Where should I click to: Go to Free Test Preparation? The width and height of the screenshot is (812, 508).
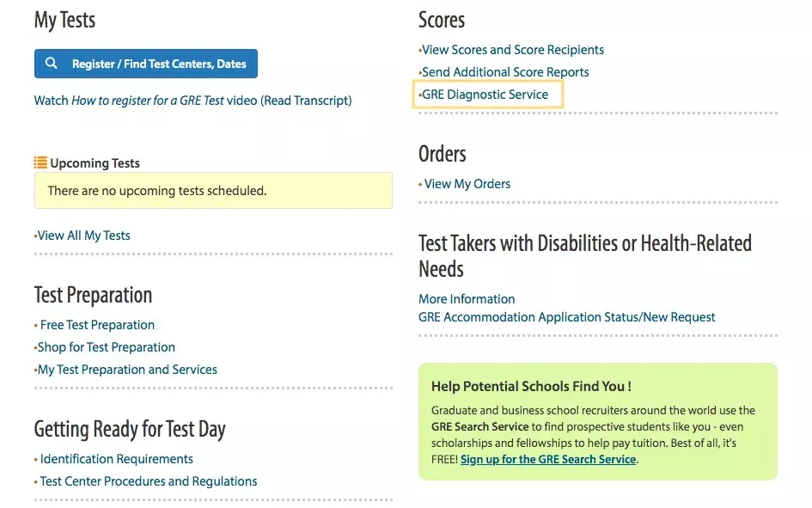pos(97,325)
